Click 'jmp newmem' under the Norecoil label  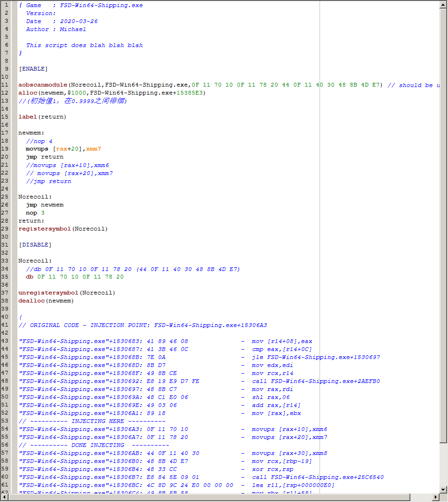(x=45, y=205)
